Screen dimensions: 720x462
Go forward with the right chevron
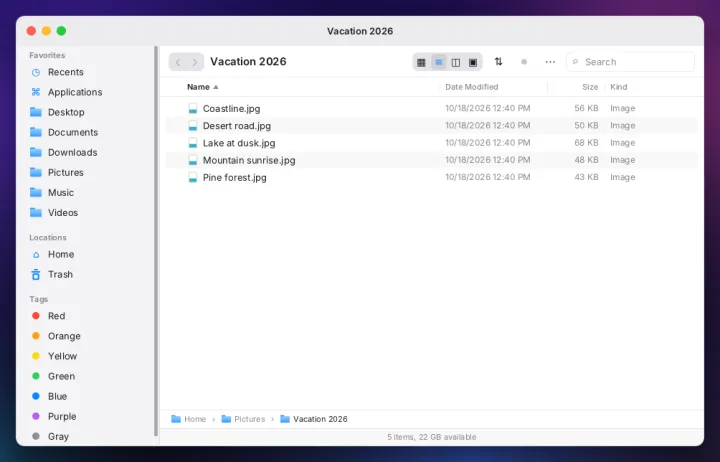(195, 62)
